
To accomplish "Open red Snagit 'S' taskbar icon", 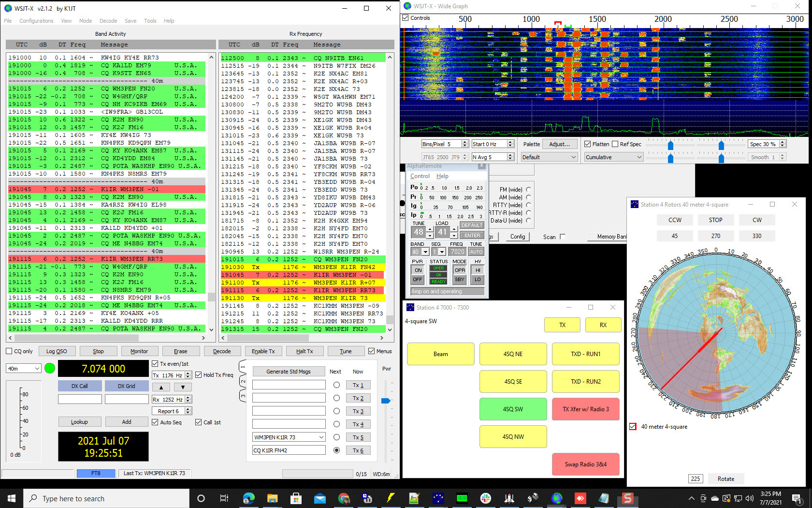I will click(x=627, y=498).
